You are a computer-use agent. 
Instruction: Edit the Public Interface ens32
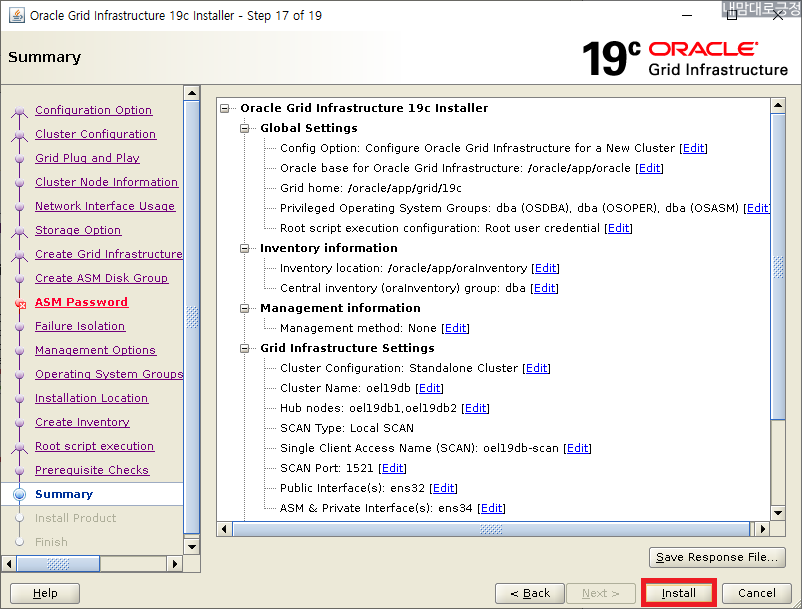443,488
